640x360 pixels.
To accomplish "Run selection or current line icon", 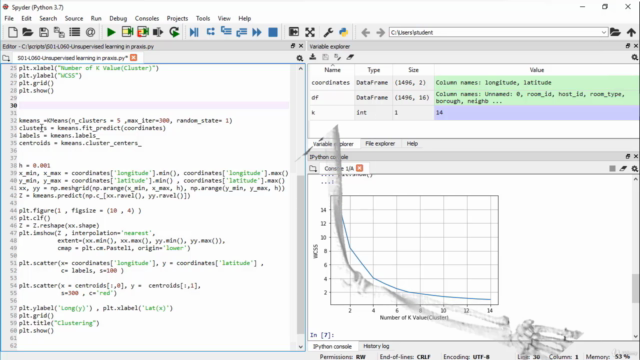I will click(158, 32).
